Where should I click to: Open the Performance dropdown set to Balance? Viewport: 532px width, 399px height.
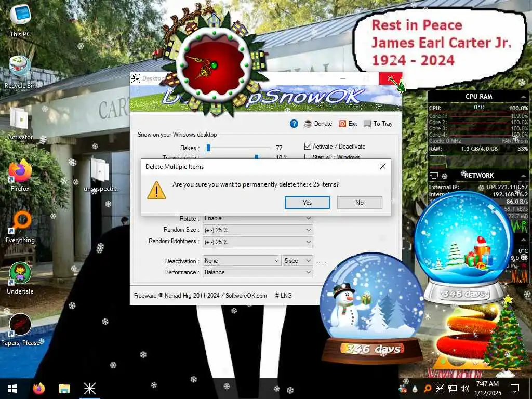click(258, 272)
